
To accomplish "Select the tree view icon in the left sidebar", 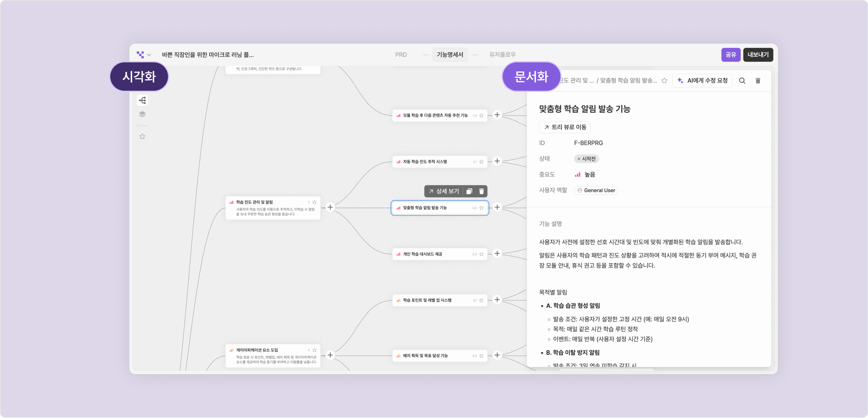I will tap(143, 100).
